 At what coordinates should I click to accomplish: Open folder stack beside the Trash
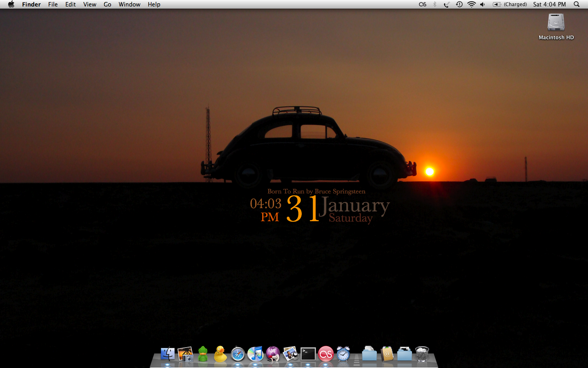point(405,354)
